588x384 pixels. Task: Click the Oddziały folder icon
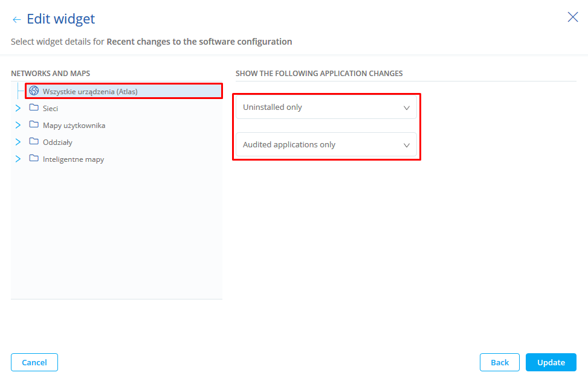[34, 142]
